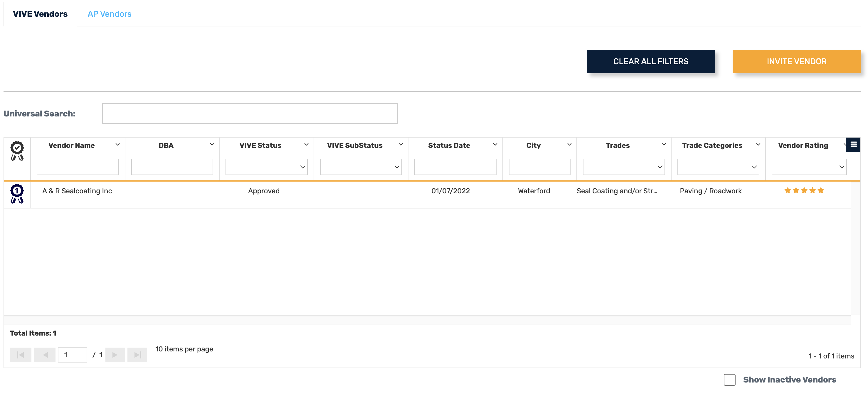The width and height of the screenshot is (868, 396).
Task: Click the Waterford city cell
Action: coord(534,191)
